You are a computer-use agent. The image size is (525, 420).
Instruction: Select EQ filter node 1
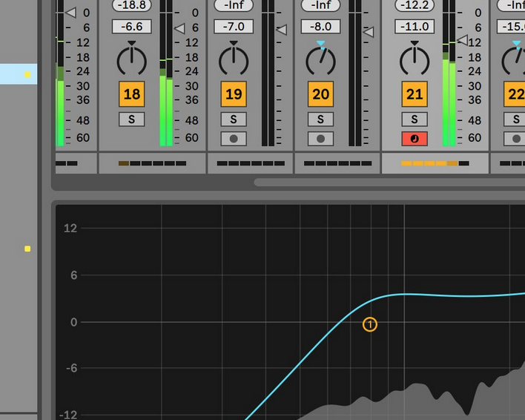pyautogui.click(x=370, y=324)
